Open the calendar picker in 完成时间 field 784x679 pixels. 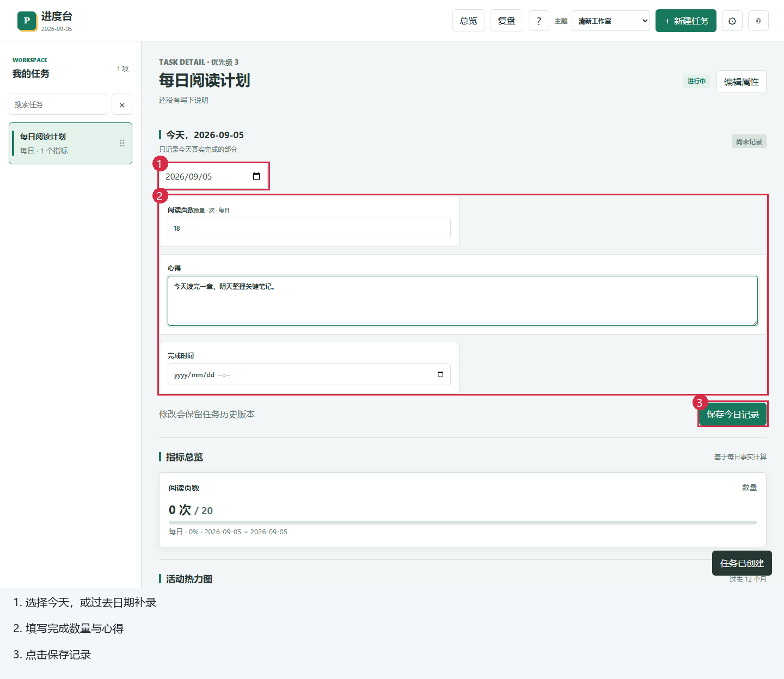tap(440, 374)
